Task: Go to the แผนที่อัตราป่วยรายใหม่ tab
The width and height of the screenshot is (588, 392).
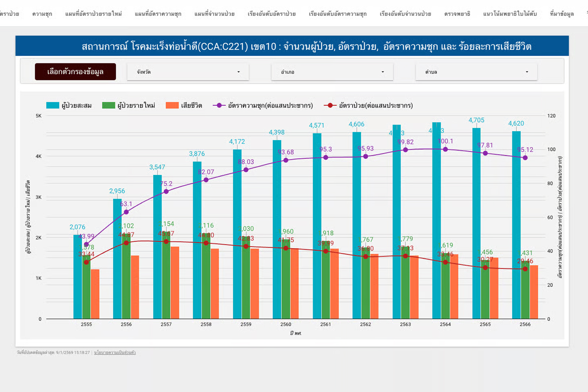Action: pos(93,14)
